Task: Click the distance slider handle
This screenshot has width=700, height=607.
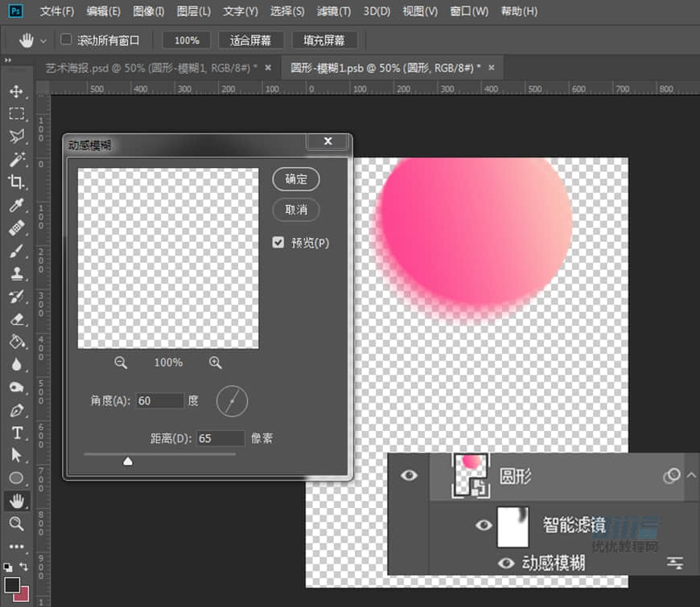Action: pyautogui.click(x=127, y=461)
